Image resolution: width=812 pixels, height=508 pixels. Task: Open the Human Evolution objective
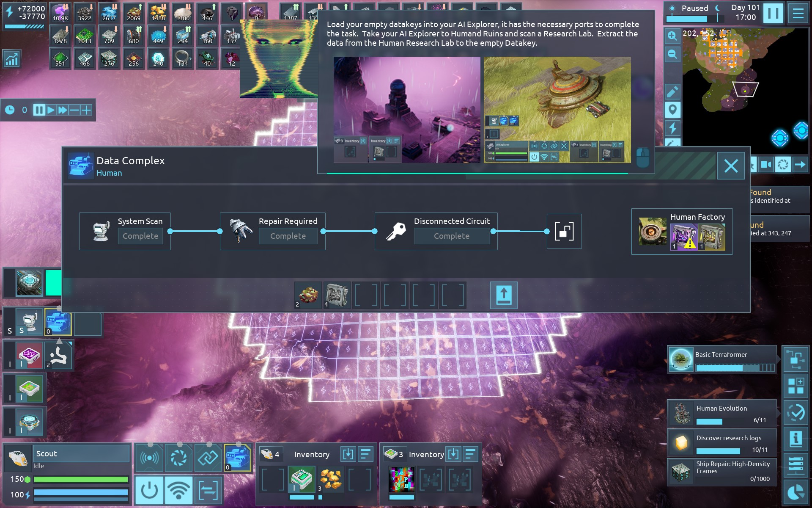(722, 413)
